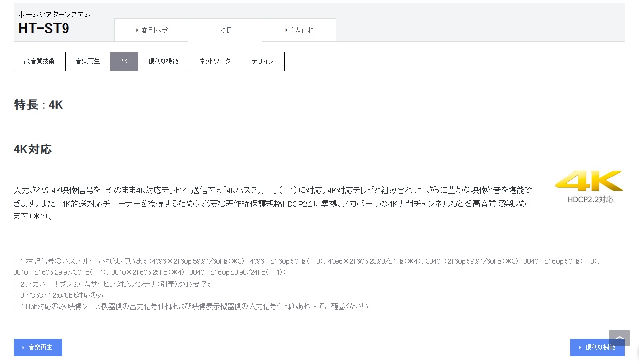Click the 4K HDCP2.2対応 logo
This screenshot has width=639, height=364.
click(590, 186)
